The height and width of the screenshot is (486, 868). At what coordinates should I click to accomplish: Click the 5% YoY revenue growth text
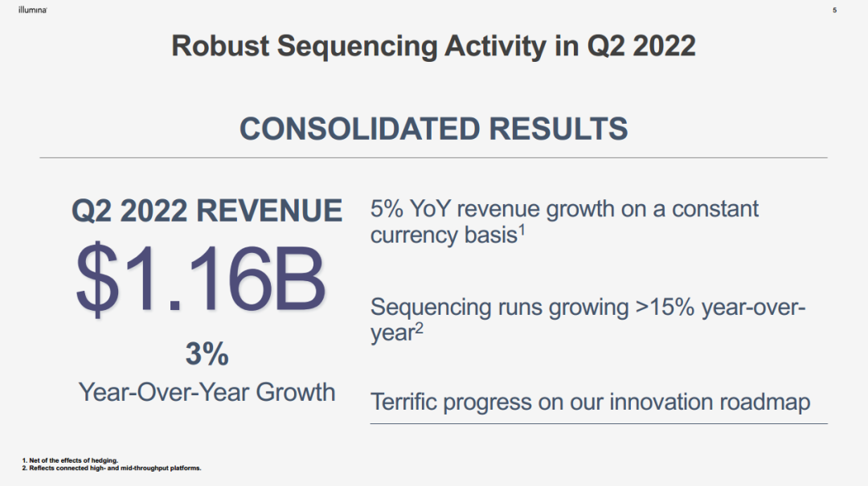click(x=564, y=222)
